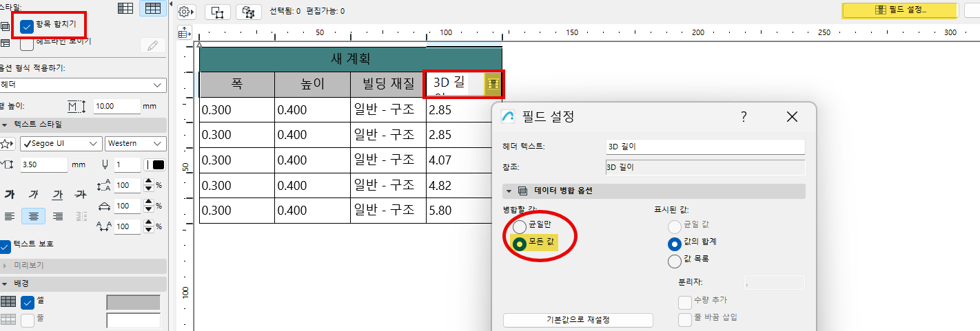Click the headline table icon
980x331 pixels.
pos(5,43)
